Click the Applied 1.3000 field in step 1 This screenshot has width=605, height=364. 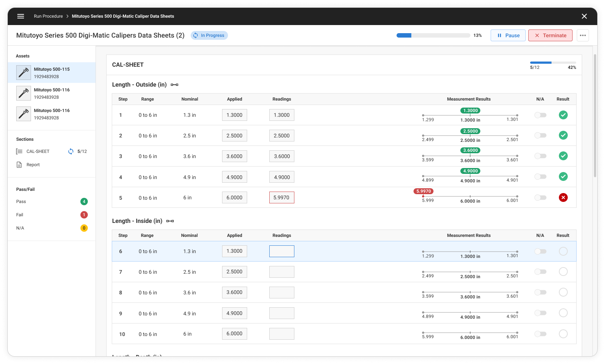(235, 115)
